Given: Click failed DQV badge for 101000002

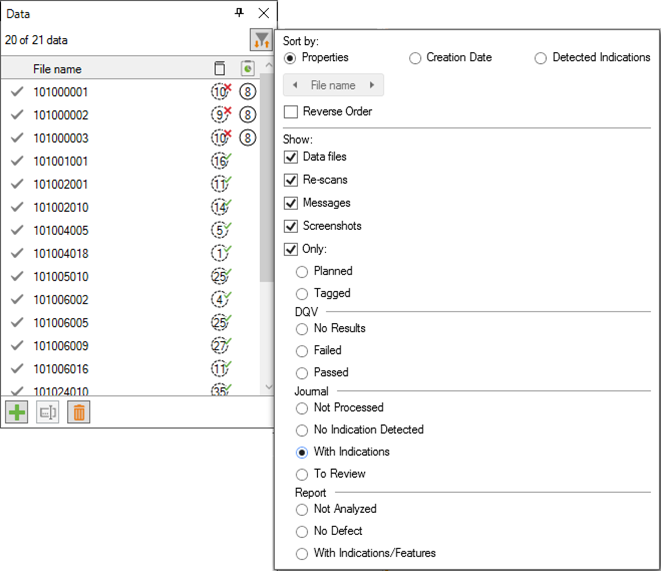Looking at the screenshot, I should [221, 115].
